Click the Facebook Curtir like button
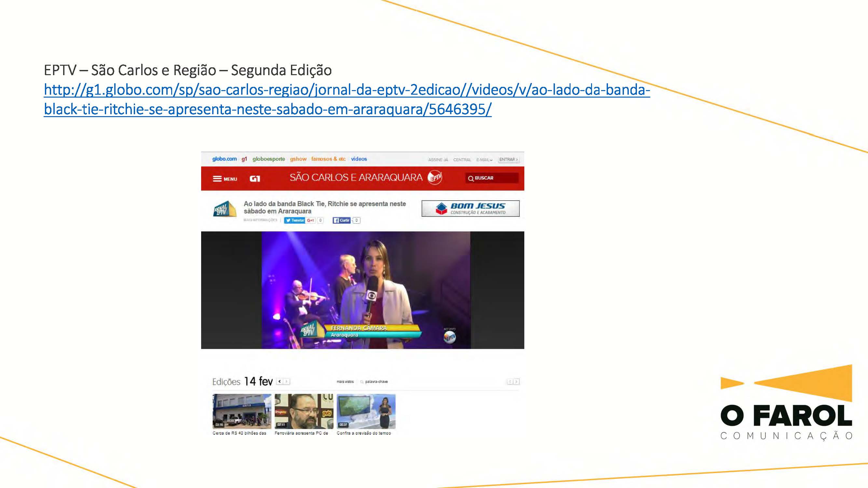 pyautogui.click(x=341, y=220)
